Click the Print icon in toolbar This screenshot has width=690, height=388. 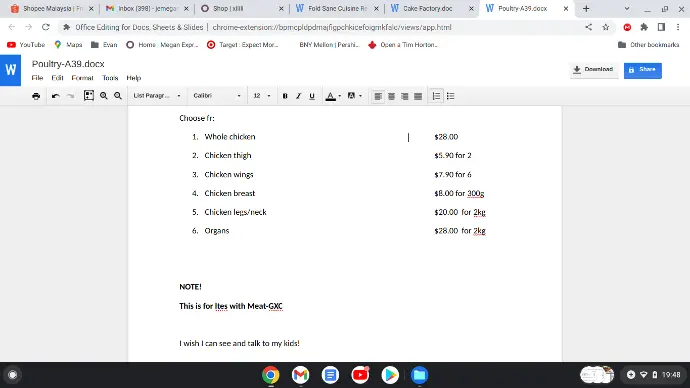click(36, 96)
